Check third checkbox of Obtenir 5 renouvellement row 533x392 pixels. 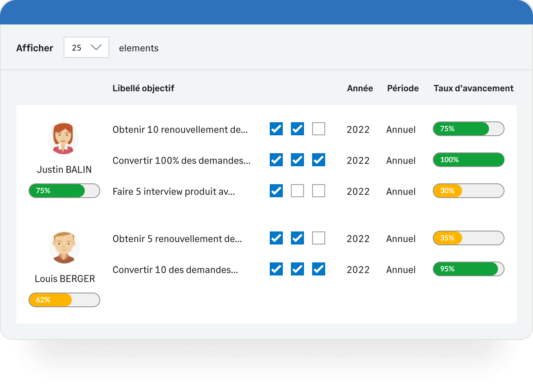[x=319, y=238]
